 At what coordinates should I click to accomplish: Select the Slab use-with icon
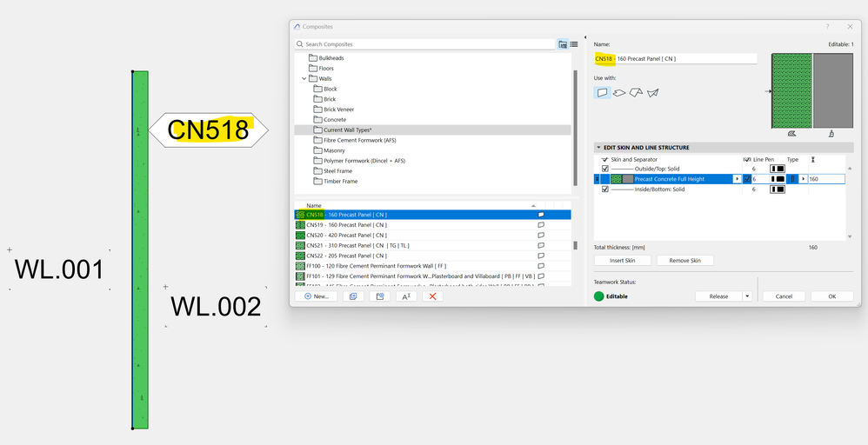619,93
